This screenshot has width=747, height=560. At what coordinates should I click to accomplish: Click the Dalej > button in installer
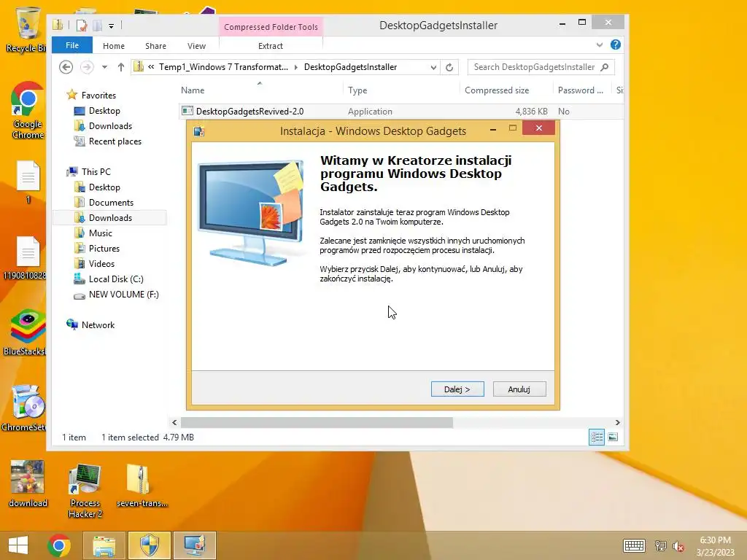point(457,389)
